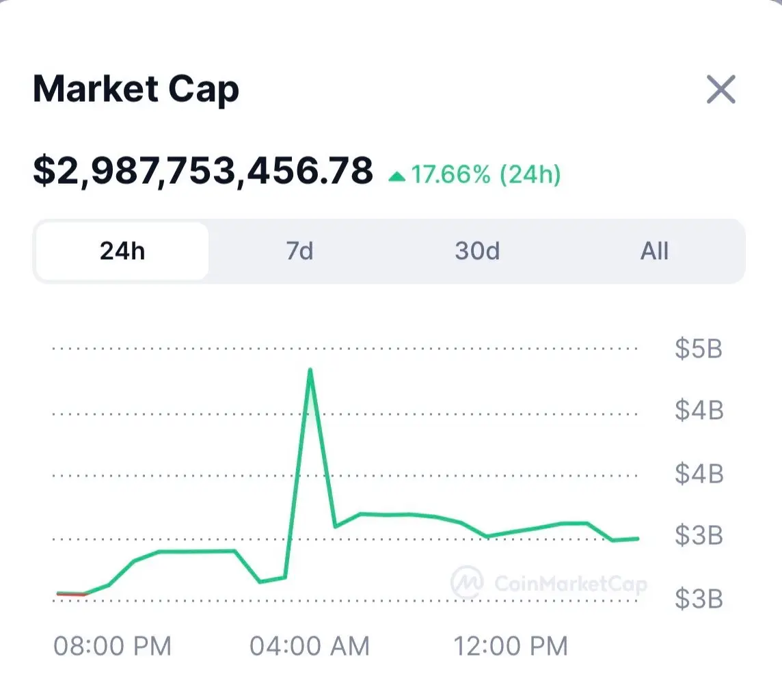Click the Market Cap heading
This screenshot has height=700, width=782.
point(136,90)
